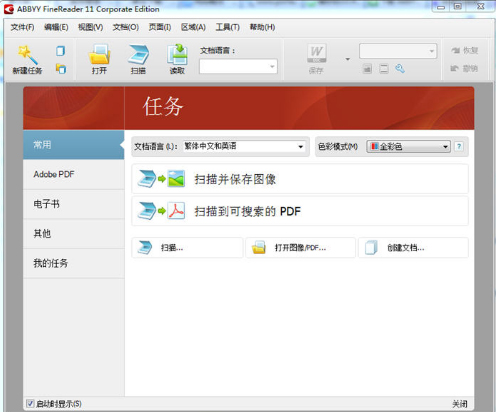Click the Read document icon

pos(177,54)
